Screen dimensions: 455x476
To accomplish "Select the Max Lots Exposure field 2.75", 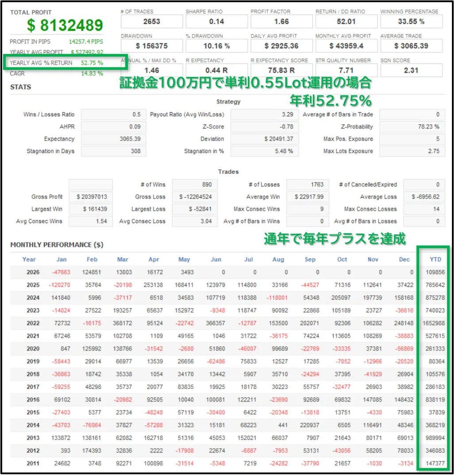I will [412, 151].
